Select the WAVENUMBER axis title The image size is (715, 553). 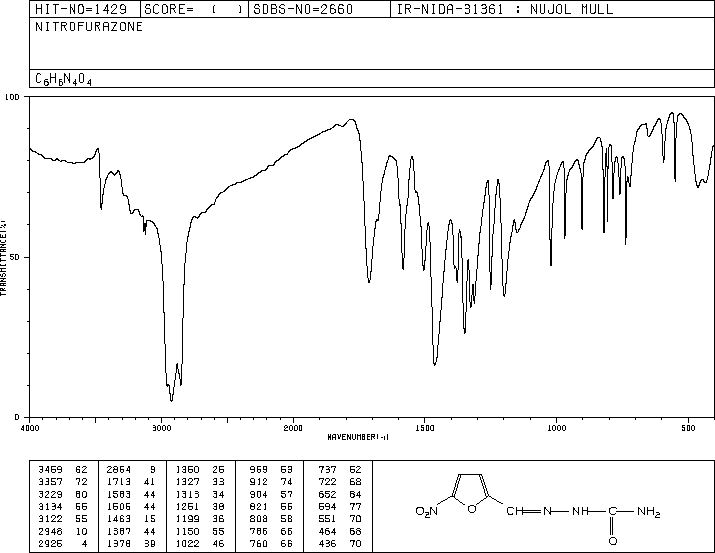pos(358,437)
